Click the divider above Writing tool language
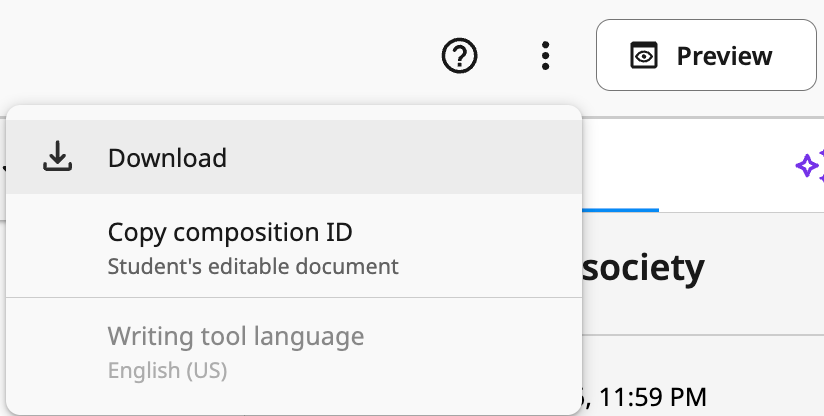 point(294,297)
